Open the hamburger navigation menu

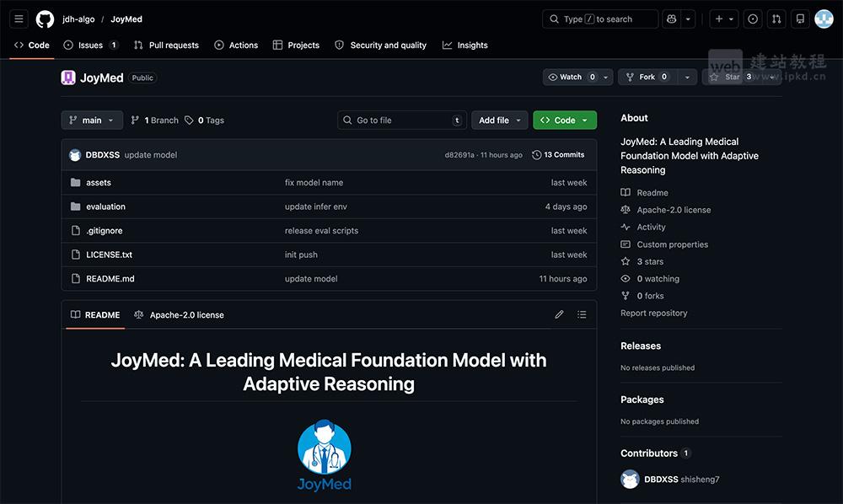pos(19,19)
